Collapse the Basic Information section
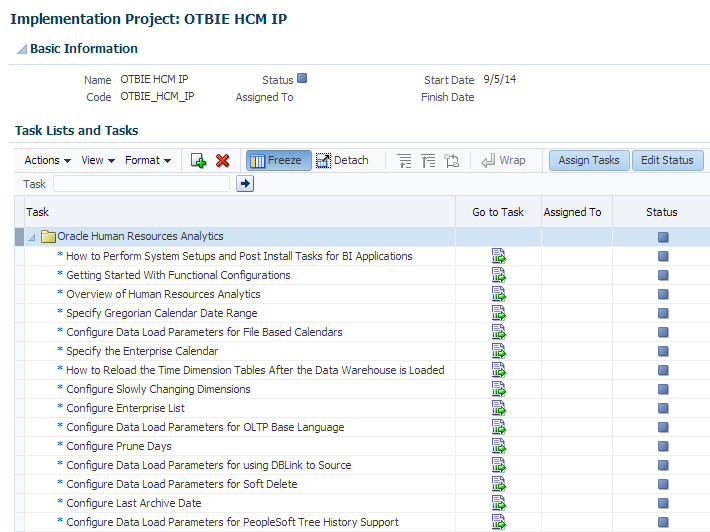Viewport: 710px width, 532px height. pyautogui.click(x=22, y=49)
